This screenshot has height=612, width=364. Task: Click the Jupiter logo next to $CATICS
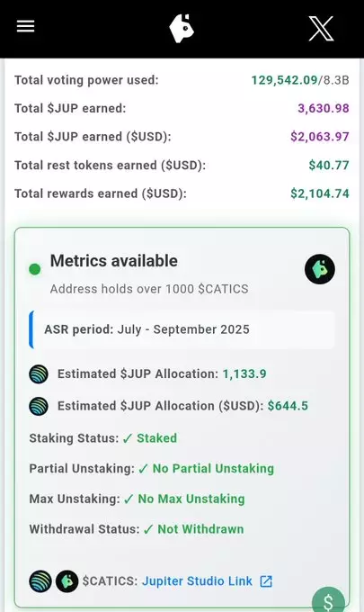tap(40, 581)
